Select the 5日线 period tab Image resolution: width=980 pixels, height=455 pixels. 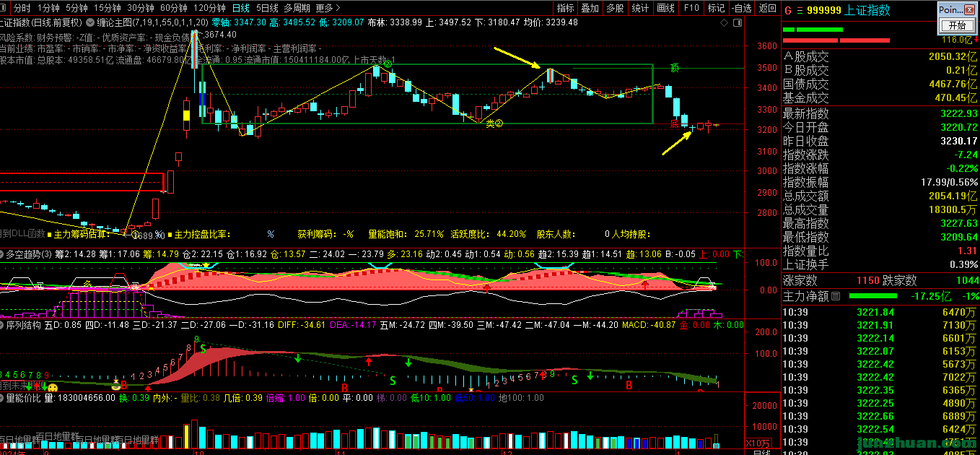click(x=266, y=8)
